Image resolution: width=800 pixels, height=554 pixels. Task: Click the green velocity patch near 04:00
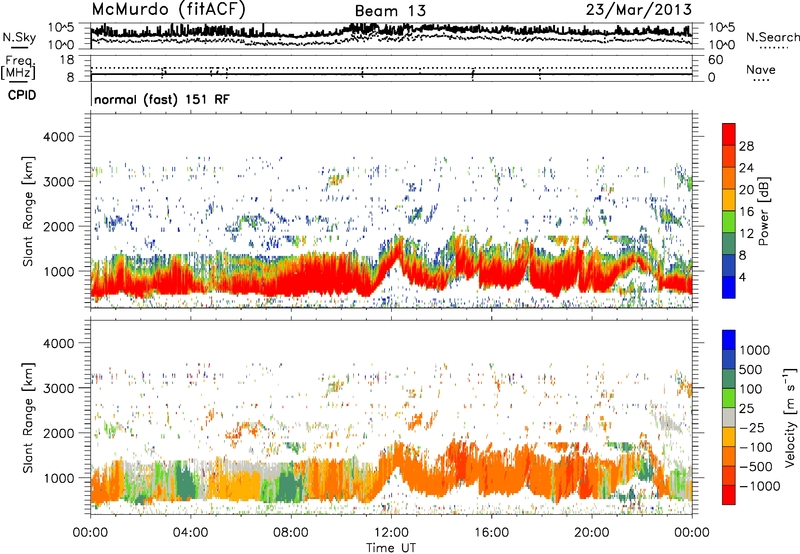click(187, 485)
